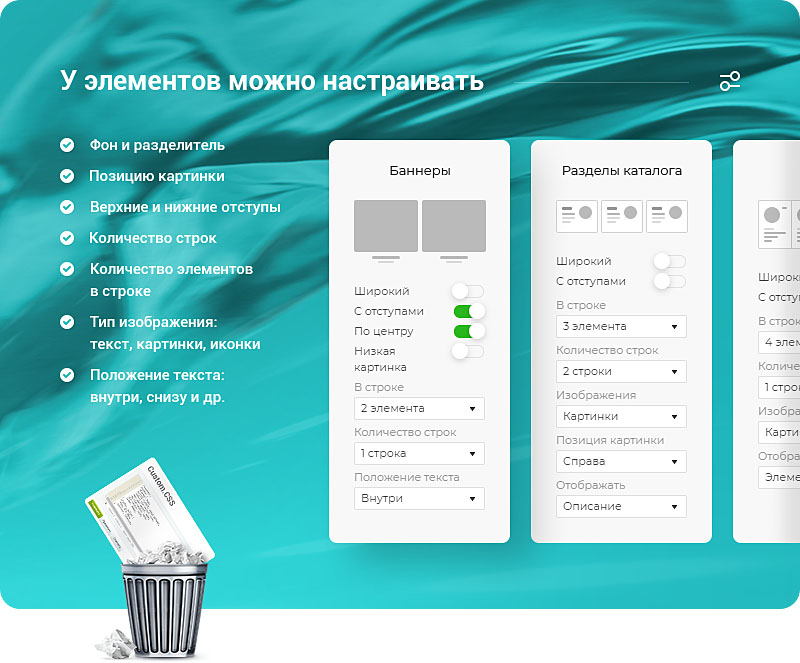Select the «Баннеры» card header
This screenshot has height=663, width=800.
[x=419, y=170]
